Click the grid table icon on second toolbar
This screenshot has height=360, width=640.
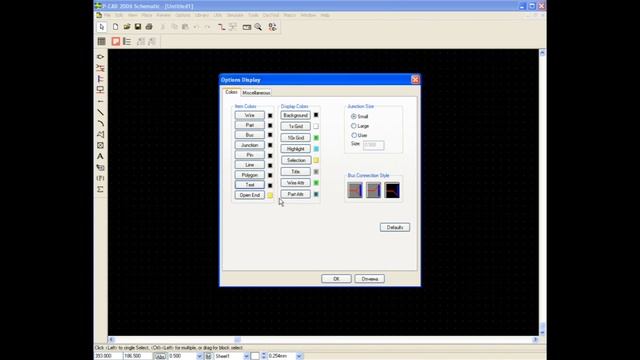click(102, 41)
